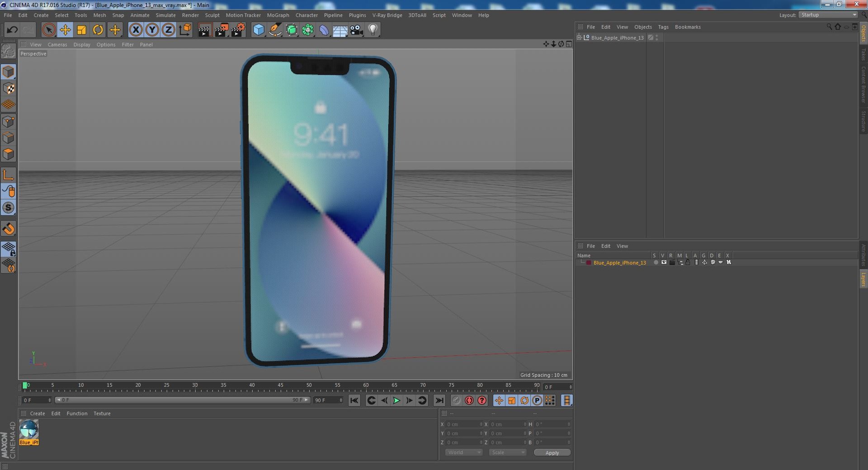This screenshot has width=868, height=470.
Task: Open viewport Cameras menu
Action: click(x=57, y=44)
